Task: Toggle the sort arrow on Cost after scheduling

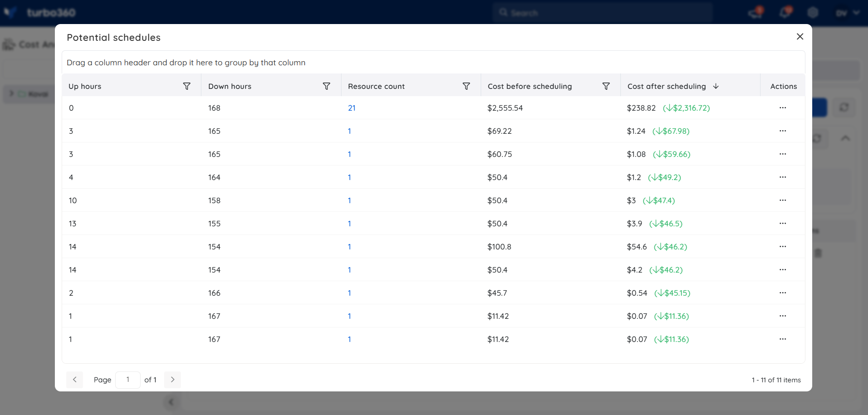Action: (716, 86)
